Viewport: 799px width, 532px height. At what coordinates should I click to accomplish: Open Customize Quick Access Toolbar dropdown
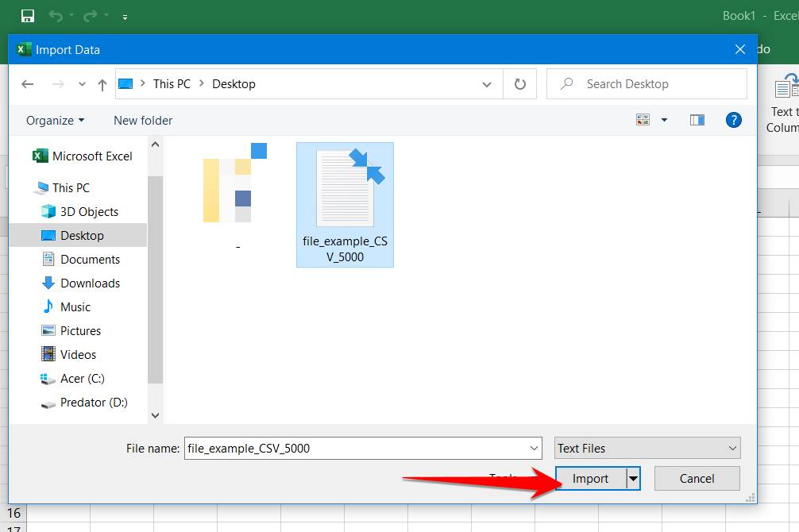[125, 17]
